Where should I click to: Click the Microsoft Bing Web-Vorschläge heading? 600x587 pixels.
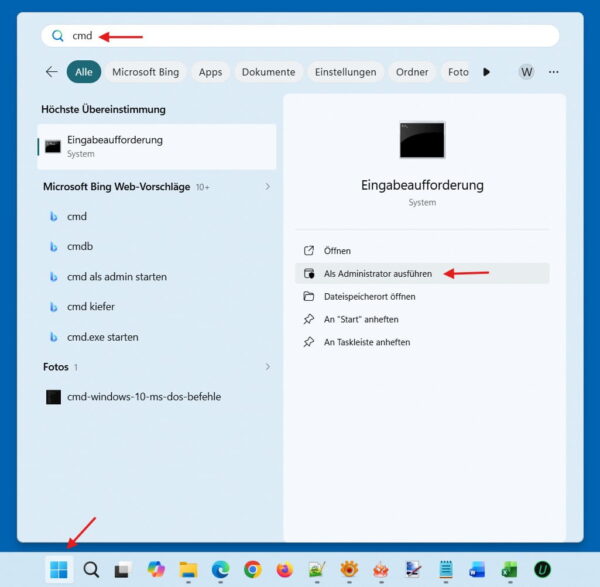[x=117, y=187]
